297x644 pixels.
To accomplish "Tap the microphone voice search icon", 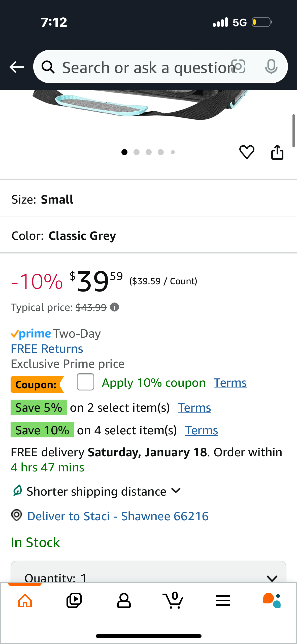I will click(x=271, y=67).
